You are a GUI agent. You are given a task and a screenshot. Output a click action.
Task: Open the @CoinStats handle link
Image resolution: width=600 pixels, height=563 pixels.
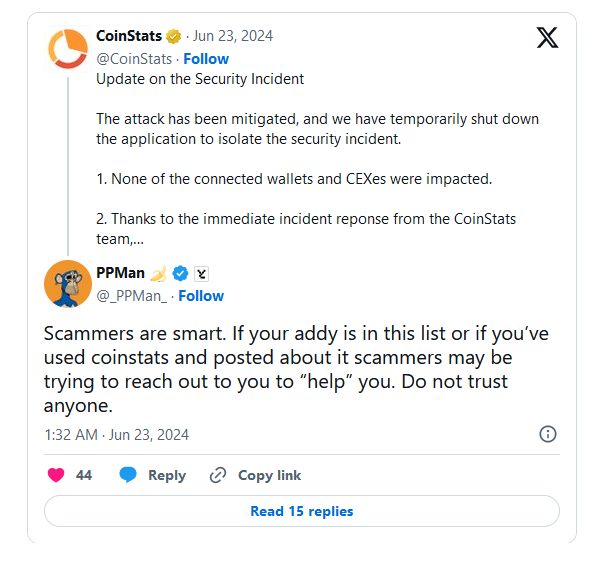pos(134,59)
